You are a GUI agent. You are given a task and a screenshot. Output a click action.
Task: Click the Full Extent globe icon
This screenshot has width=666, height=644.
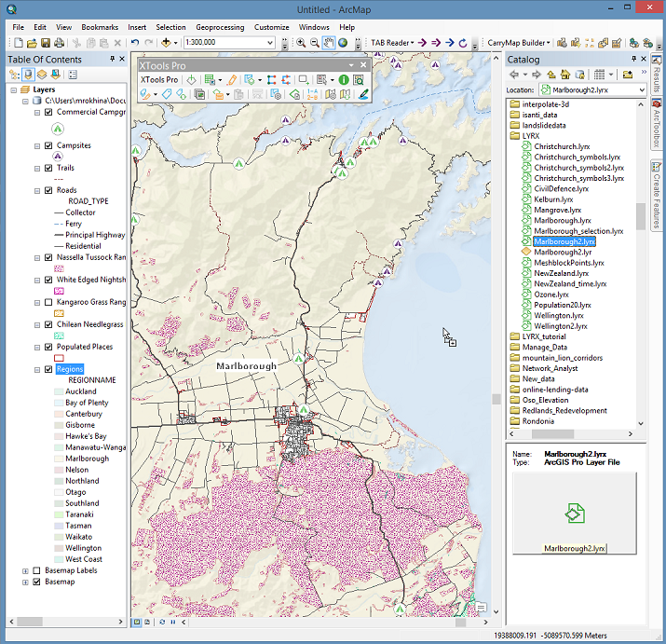tap(343, 43)
